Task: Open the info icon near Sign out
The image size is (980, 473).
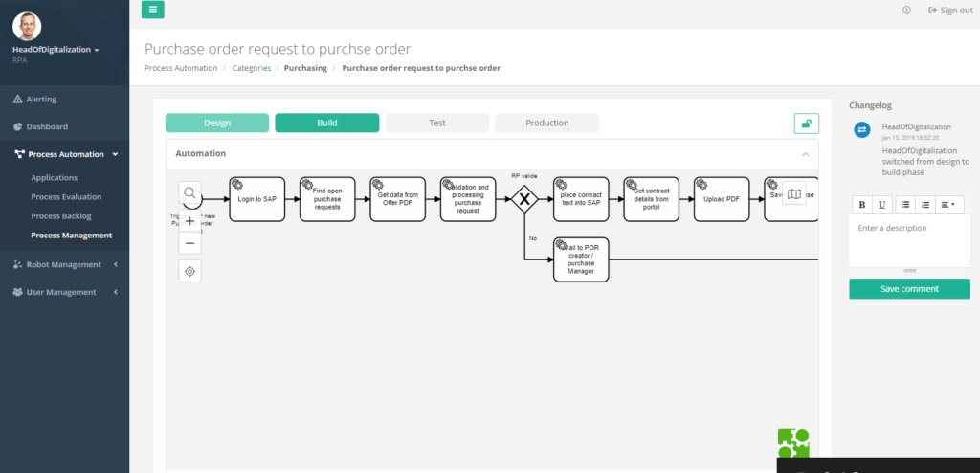Action: tap(906, 10)
